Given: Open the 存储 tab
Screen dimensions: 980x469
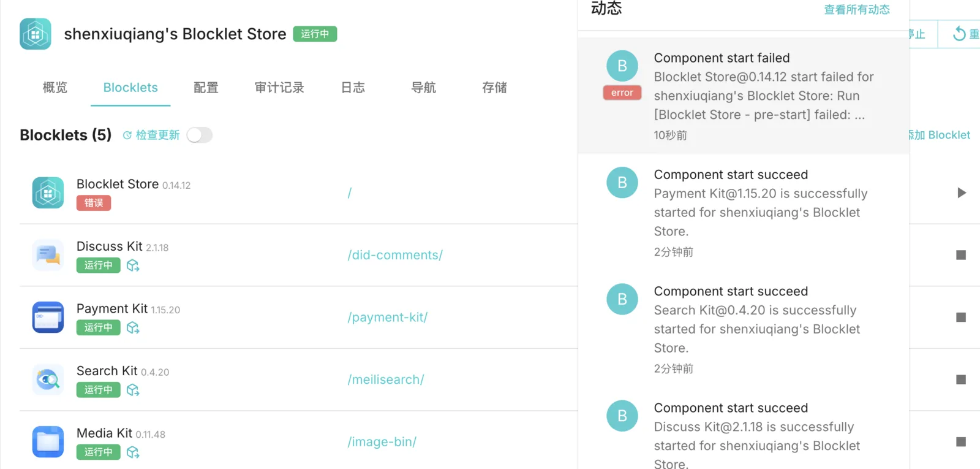Looking at the screenshot, I should point(494,88).
